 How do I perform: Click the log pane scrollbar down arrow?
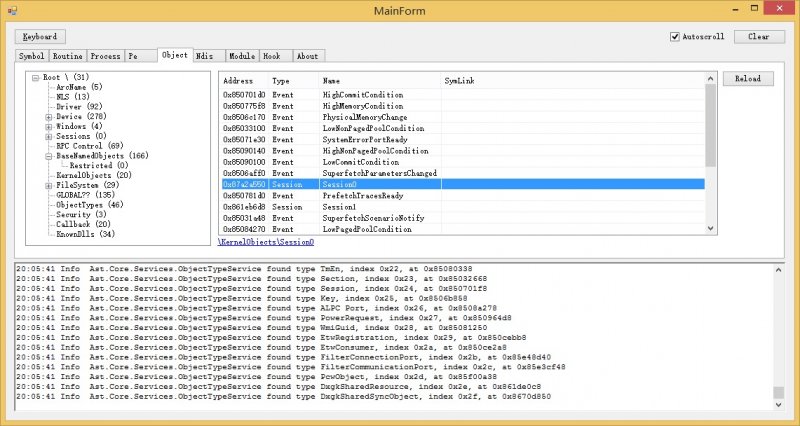pos(779,405)
